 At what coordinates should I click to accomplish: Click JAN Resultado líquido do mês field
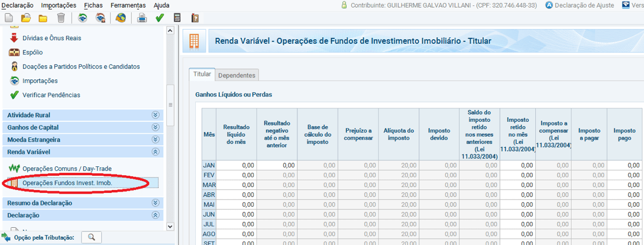click(x=236, y=165)
